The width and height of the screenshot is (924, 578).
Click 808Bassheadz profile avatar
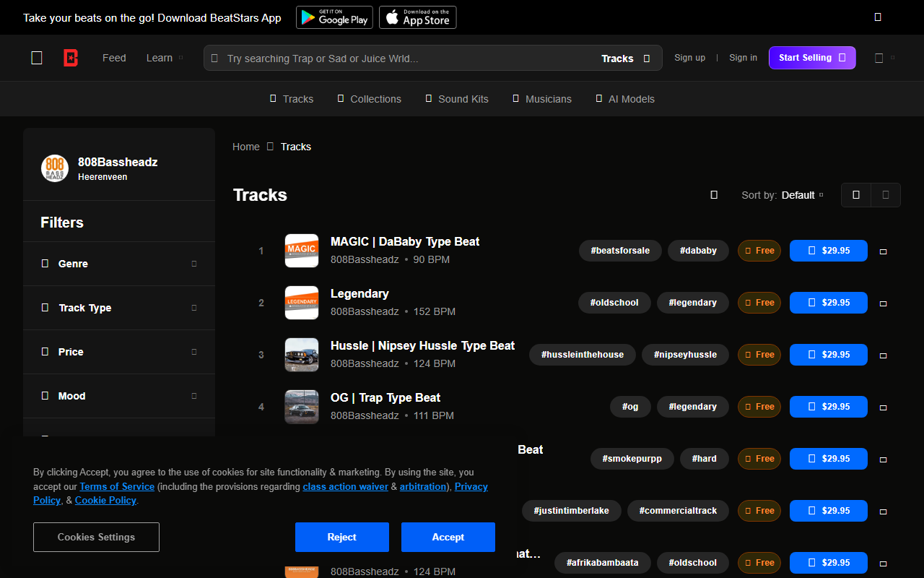click(55, 168)
